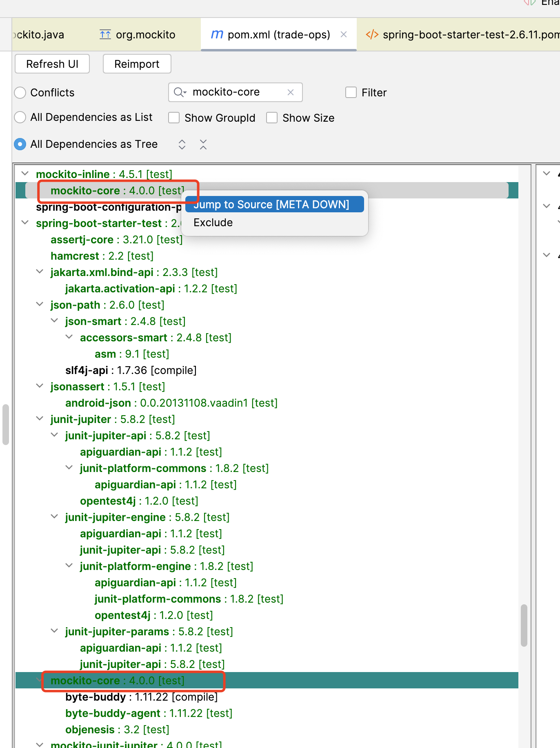Select the android-json vaadin1 row
Viewport: 560px width, 748px height.
171,403
